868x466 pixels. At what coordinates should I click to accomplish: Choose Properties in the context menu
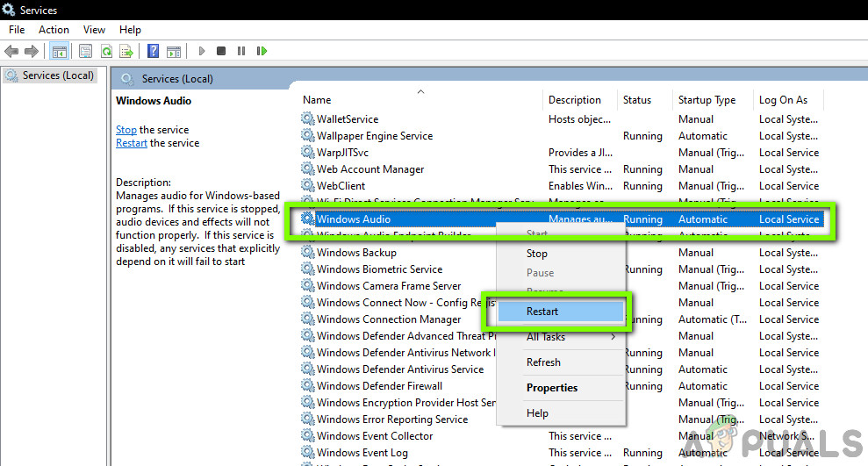561,387
